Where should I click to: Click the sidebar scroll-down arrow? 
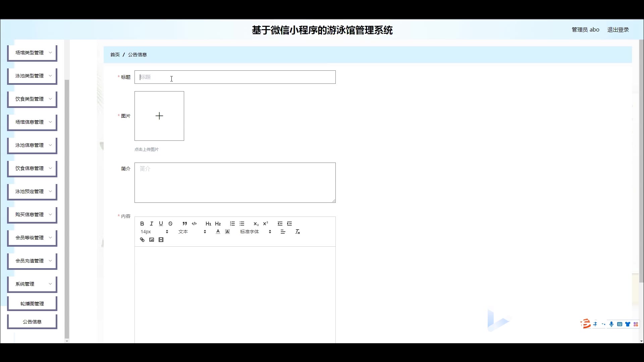tap(67, 341)
